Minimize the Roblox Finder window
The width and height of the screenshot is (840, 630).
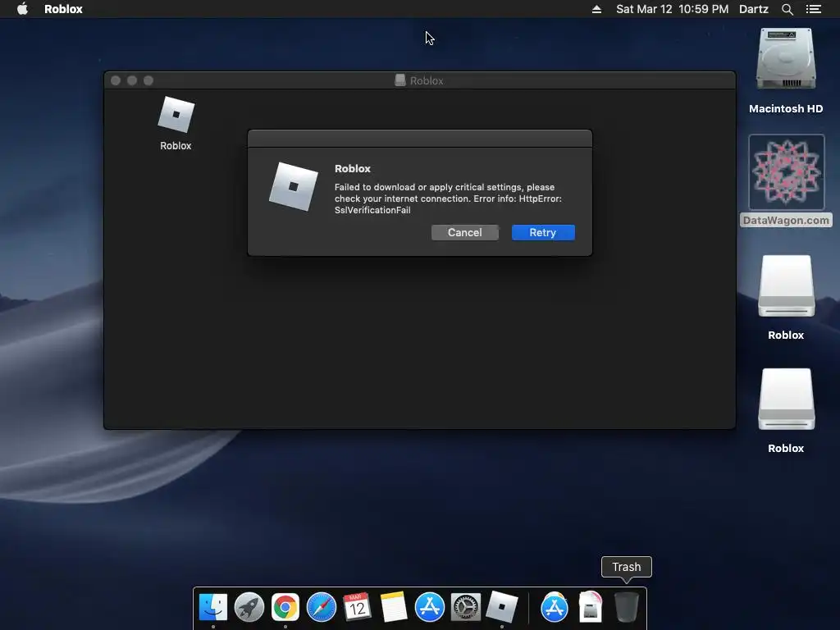tap(132, 80)
